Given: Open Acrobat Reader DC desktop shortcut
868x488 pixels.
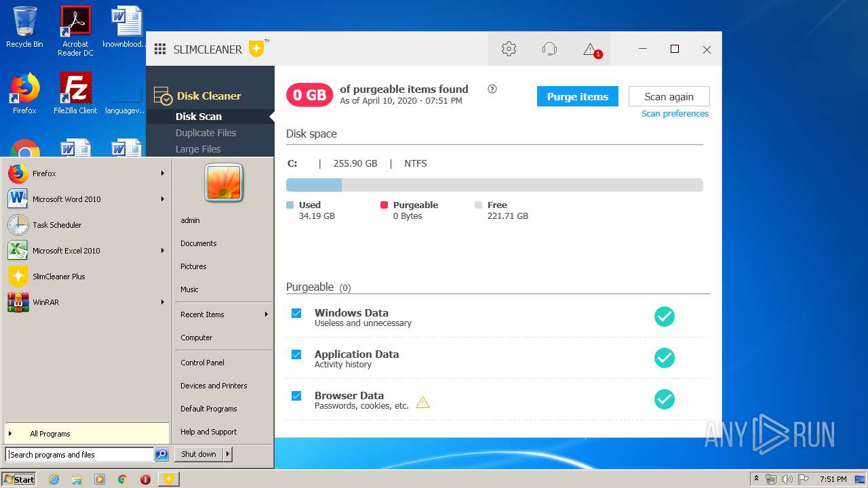Looking at the screenshot, I should pos(75,30).
